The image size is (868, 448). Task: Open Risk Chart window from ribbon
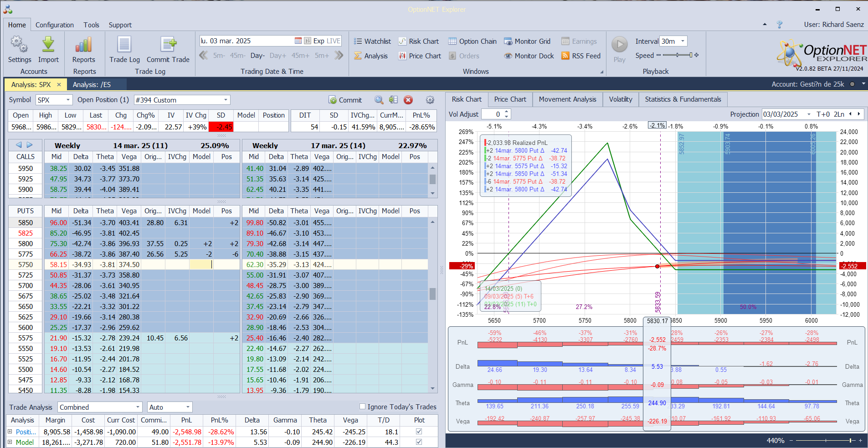pos(418,41)
